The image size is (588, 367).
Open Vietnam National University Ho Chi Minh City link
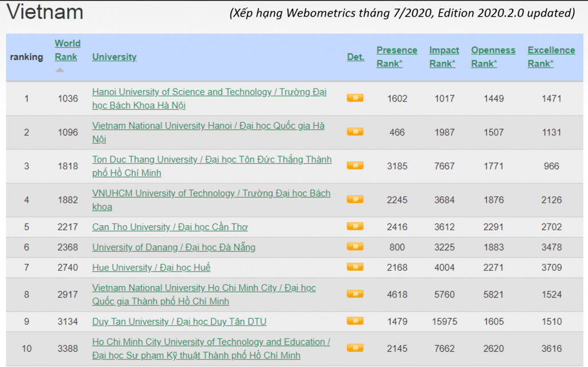click(204, 295)
